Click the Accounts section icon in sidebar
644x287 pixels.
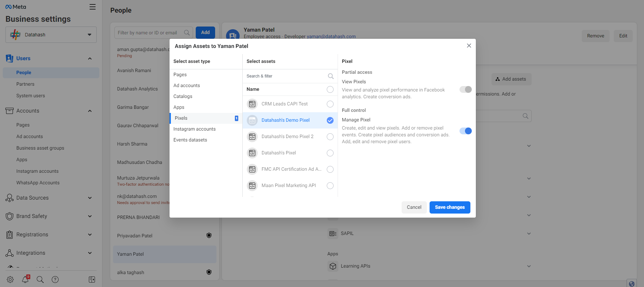[10, 111]
